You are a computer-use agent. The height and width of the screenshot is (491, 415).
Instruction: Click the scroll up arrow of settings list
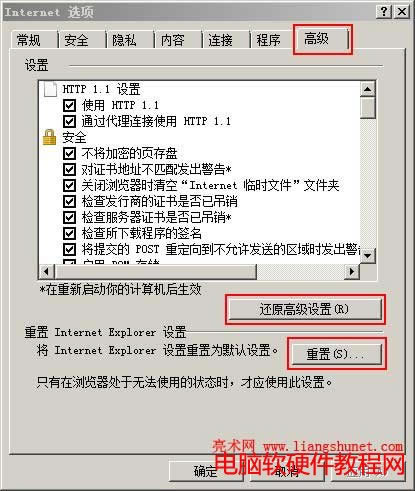(368, 89)
